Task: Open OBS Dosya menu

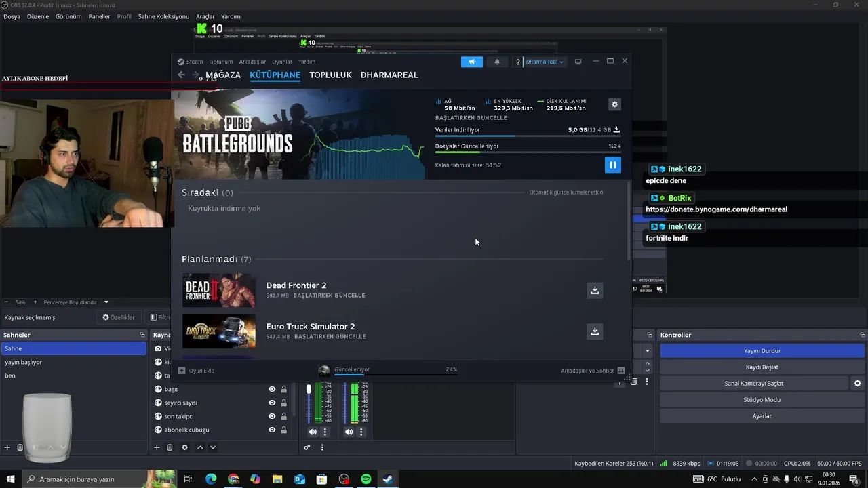Action: (12, 16)
